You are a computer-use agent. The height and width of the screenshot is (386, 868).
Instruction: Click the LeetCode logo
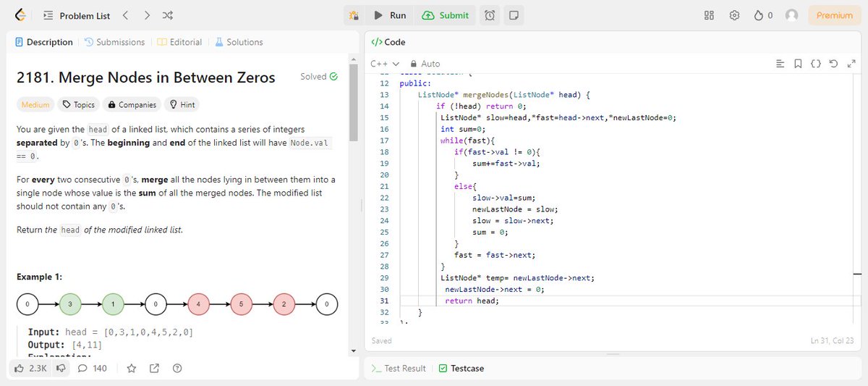coord(20,15)
